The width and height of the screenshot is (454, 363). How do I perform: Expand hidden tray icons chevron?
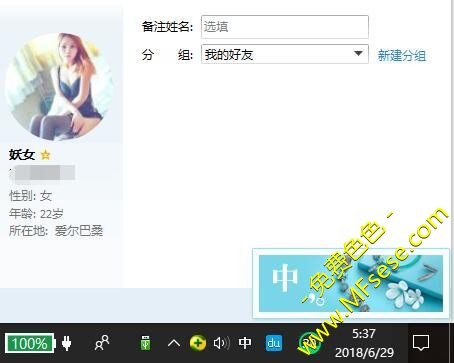click(x=174, y=343)
